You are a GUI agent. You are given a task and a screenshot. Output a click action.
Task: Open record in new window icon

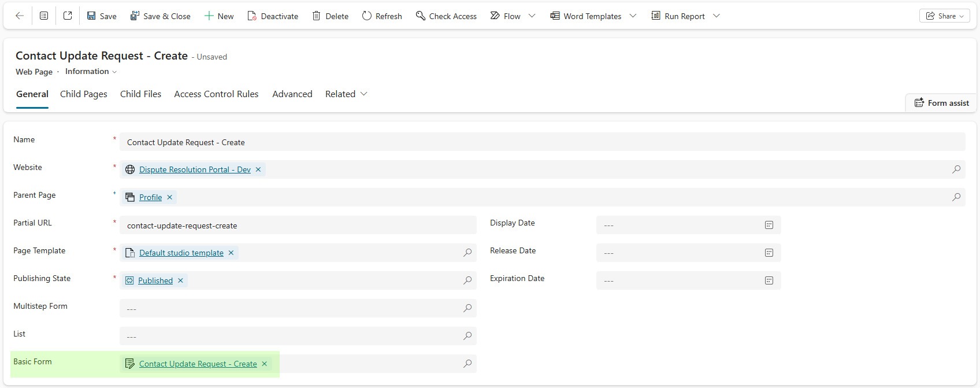pos(68,16)
